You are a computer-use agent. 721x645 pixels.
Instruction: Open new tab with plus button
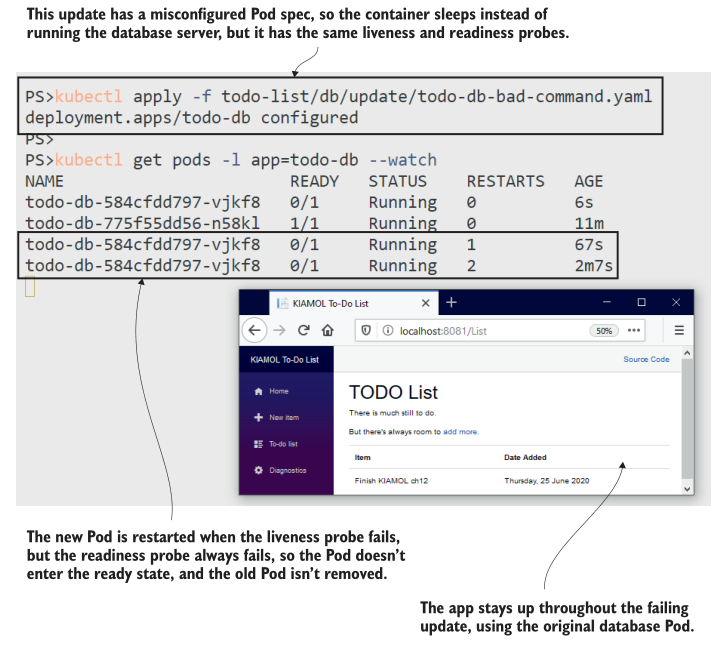coord(451,302)
